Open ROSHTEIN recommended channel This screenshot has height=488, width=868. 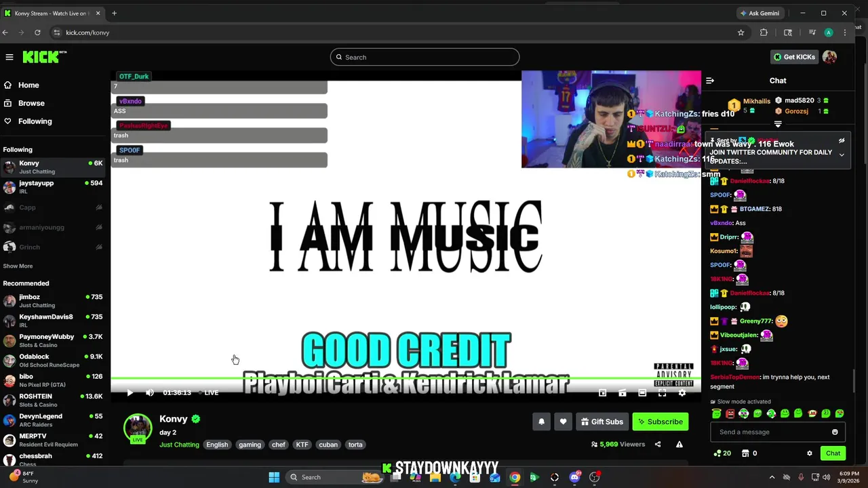coord(53,400)
